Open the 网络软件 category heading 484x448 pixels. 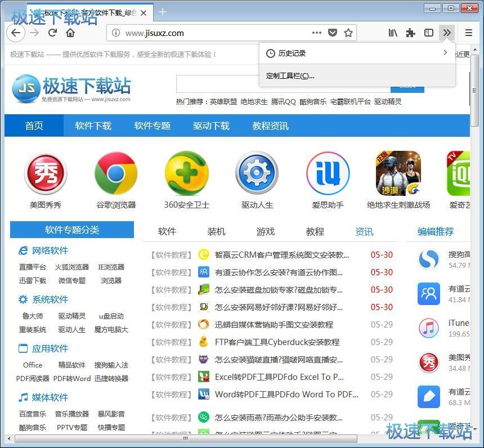50,250
